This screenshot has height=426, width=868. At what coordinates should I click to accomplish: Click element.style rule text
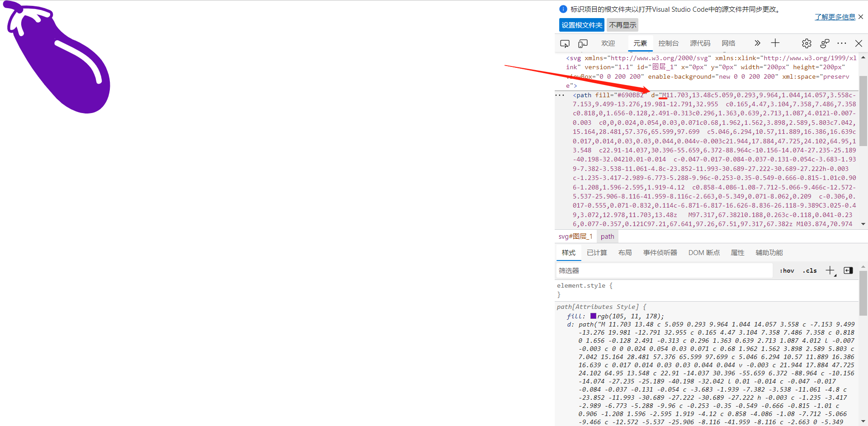click(x=585, y=285)
